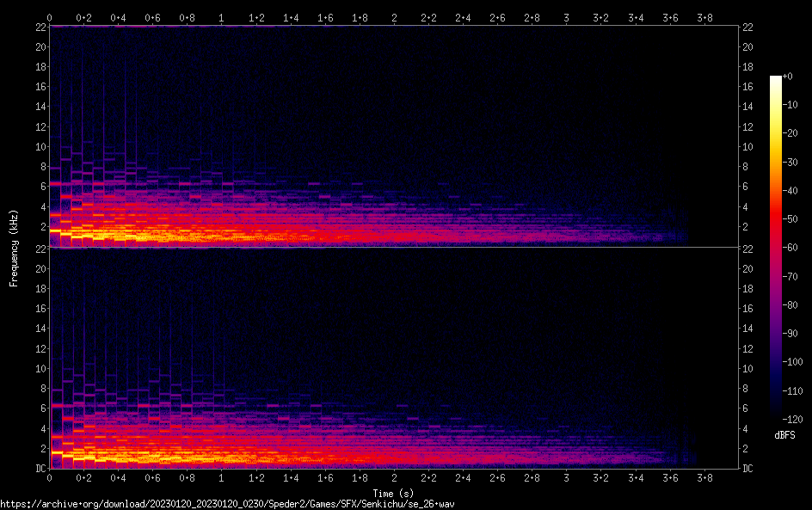Click the 'Frequency (kHz)' vertical axis label
Screen dimensions: 812x510
click(x=14, y=248)
